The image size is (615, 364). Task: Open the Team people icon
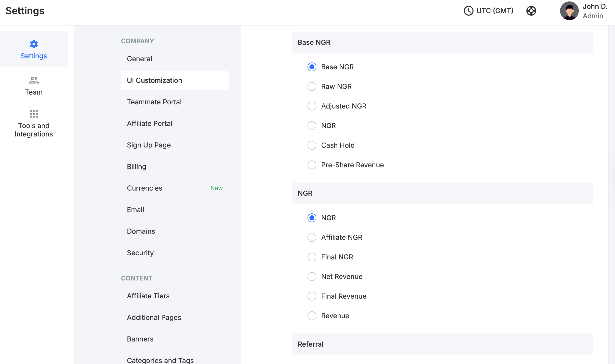(x=34, y=80)
